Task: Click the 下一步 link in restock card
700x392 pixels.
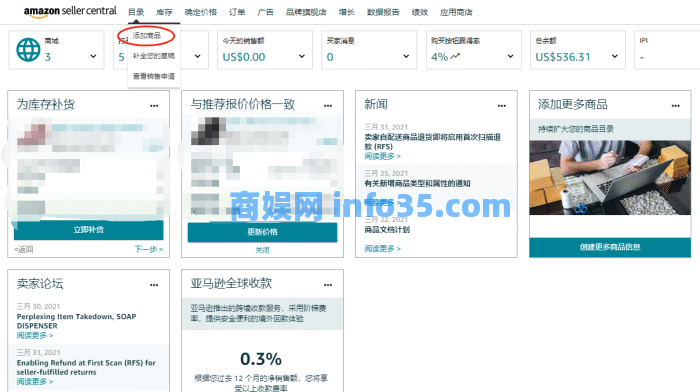Action: (149, 249)
